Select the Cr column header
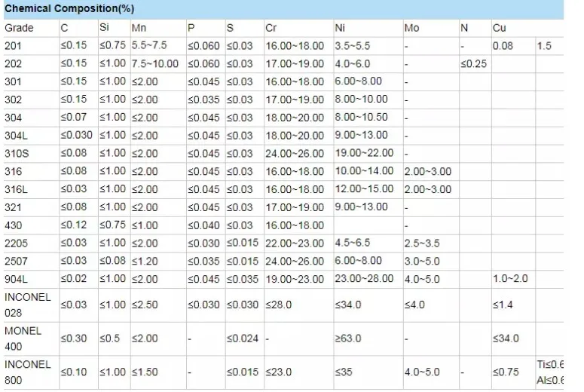The width and height of the screenshot is (584, 392). pos(271,28)
